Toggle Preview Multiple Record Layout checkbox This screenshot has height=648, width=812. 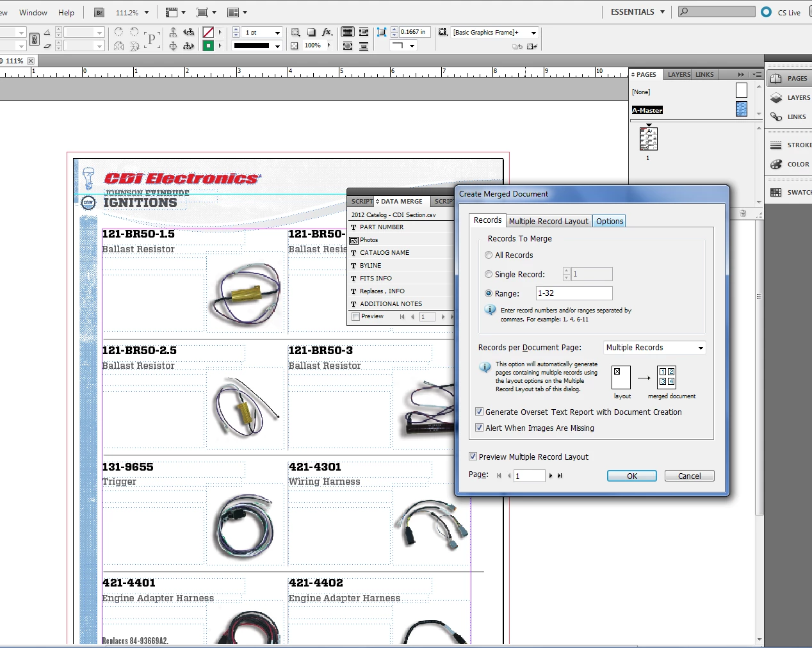tap(473, 457)
